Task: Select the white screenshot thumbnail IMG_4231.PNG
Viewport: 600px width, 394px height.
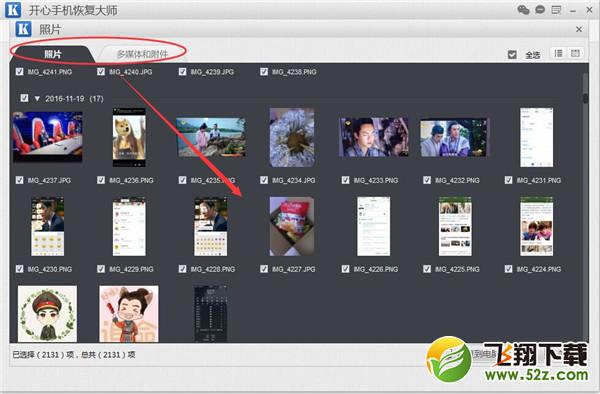Action: coord(536,137)
